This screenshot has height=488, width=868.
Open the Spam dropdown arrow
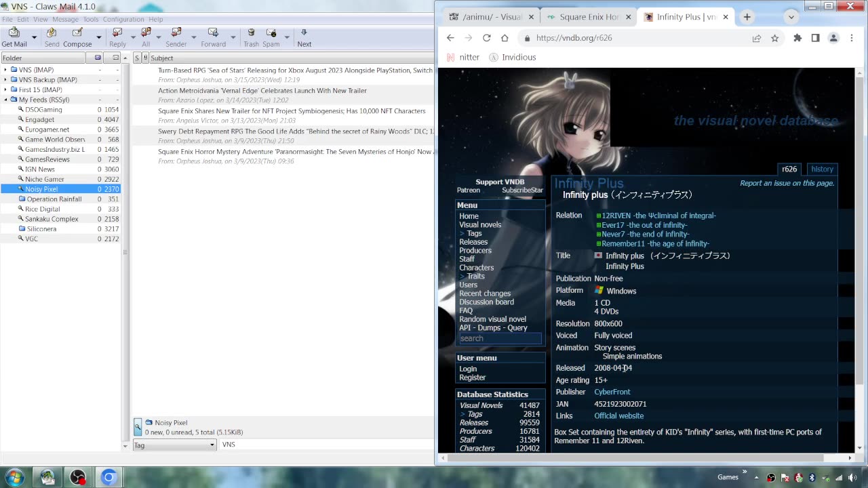coord(287,38)
